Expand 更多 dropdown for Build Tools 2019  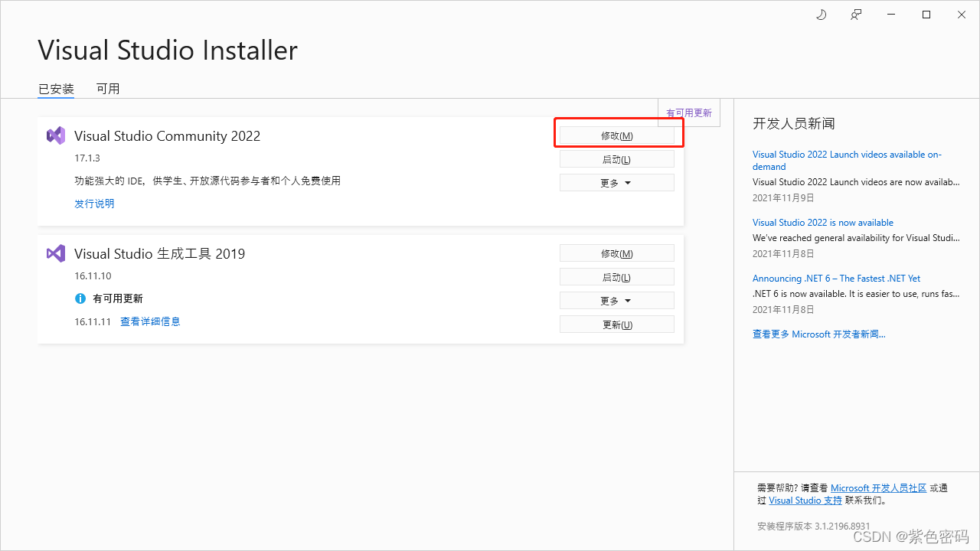click(616, 301)
